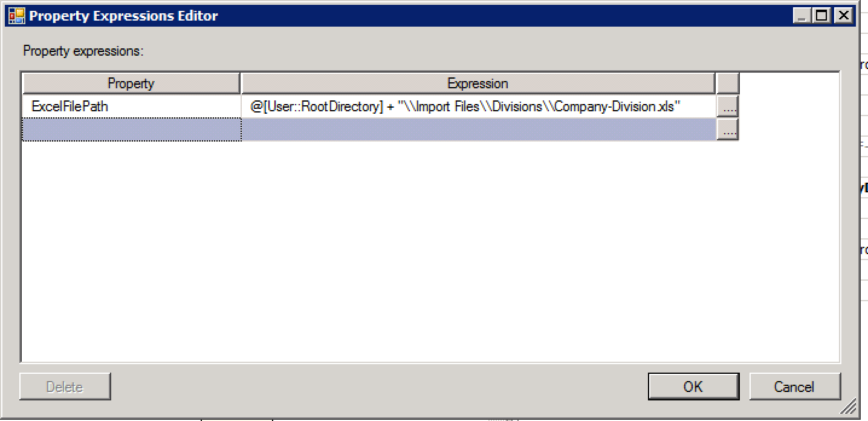Open the property dropdown in the empty row
Image resolution: width=868 pixels, height=421 pixels.
(131, 129)
